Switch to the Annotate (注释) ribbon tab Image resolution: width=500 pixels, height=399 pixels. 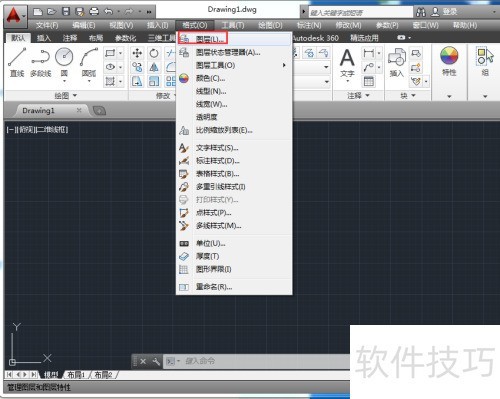click(70, 38)
